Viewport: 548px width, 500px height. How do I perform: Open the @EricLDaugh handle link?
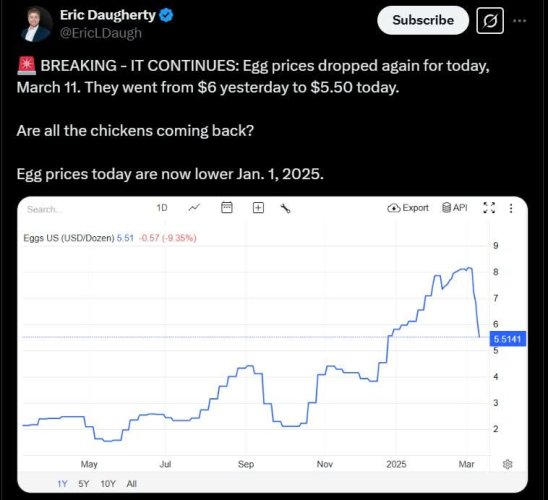click(101, 33)
